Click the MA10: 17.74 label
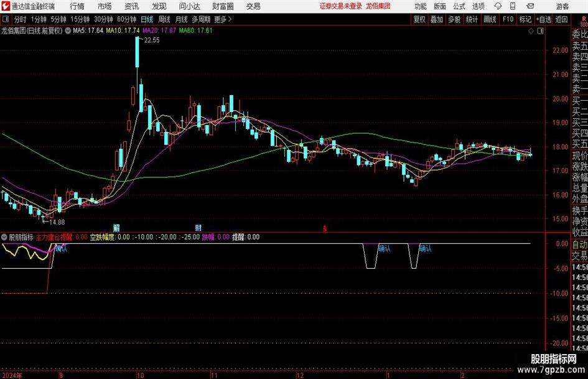This screenshot has height=379, width=588. (123, 30)
